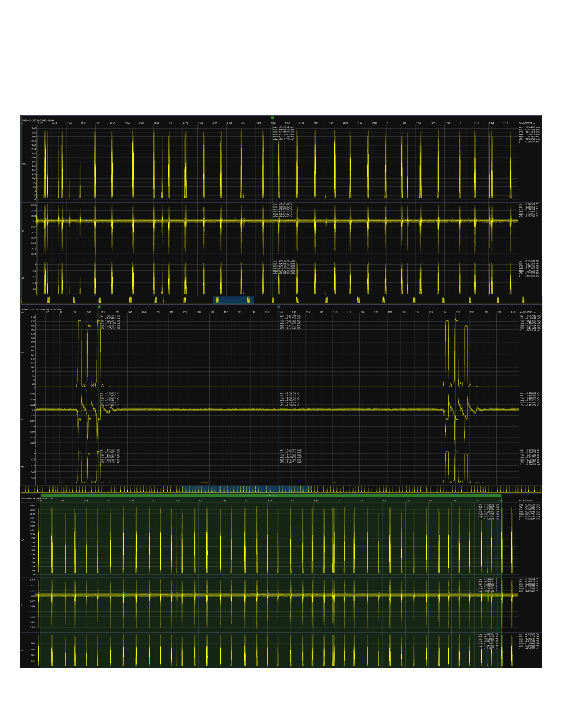
Task: Click the W axis label of bottom waveform
Action: (22, 650)
